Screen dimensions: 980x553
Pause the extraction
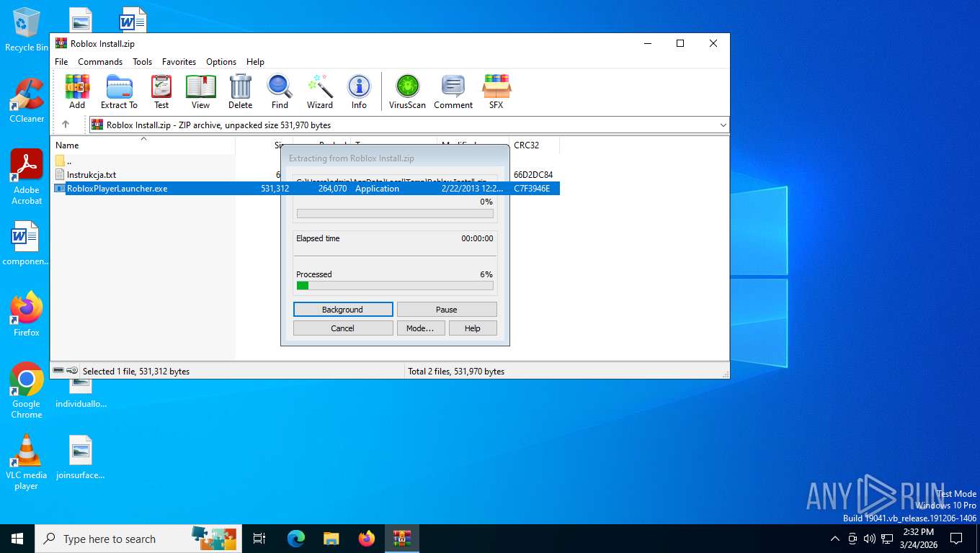[x=447, y=310]
